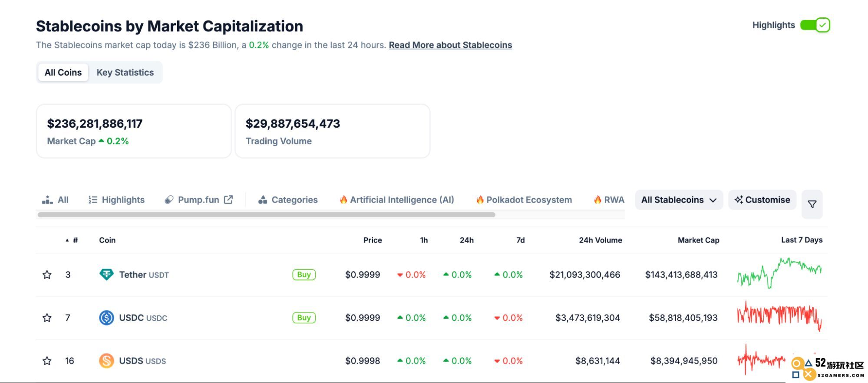The height and width of the screenshot is (383, 868).
Task: Click the All Stablecoins chevron arrow
Action: point(713,200)
